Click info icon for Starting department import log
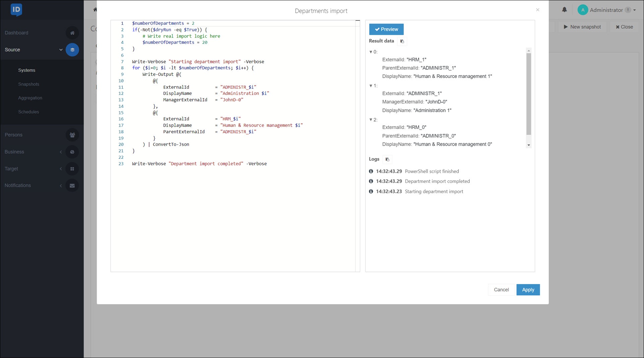 [x=371, y=192]
